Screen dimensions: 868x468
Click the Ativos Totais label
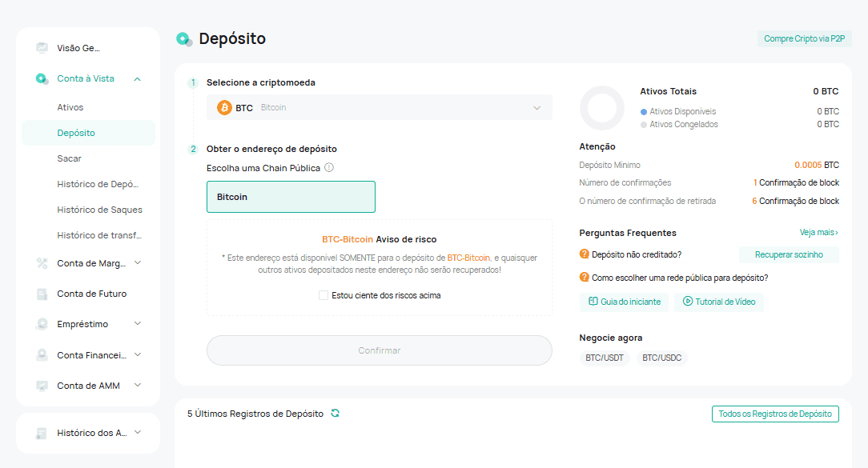tap(668, 91)
